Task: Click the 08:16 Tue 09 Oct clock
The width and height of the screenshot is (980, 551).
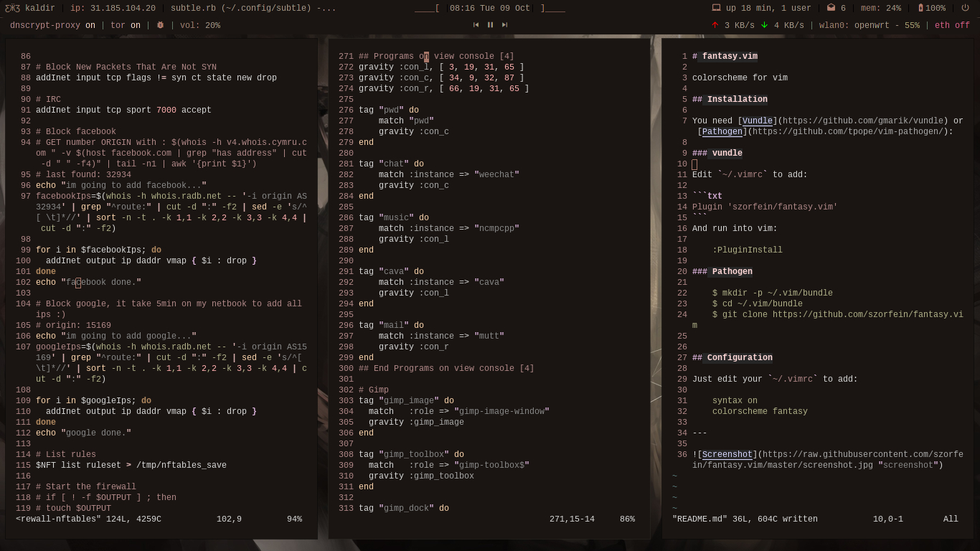Action: point(490,8)
